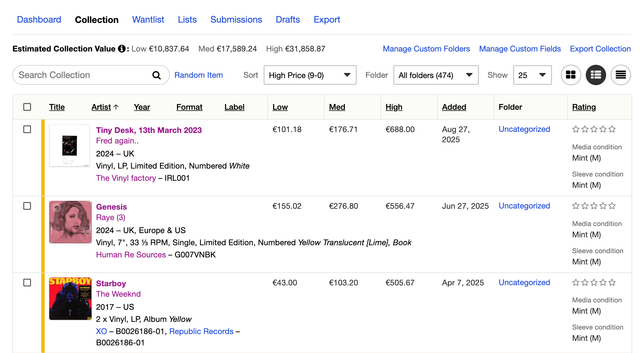The width and height of the screenshot is (644, 353).
Task: Rate Tiny Desk with three stars
Action: [594, 129]
